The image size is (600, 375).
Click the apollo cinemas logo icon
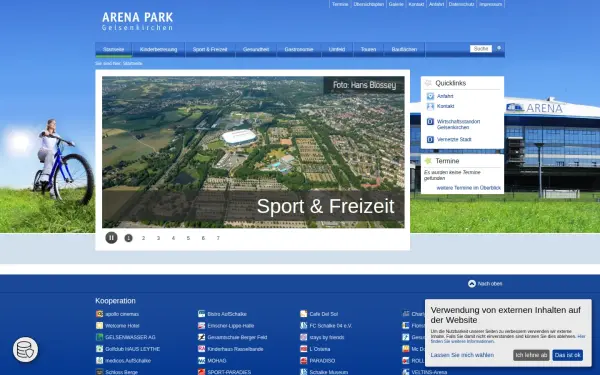(x=99, y=314)
